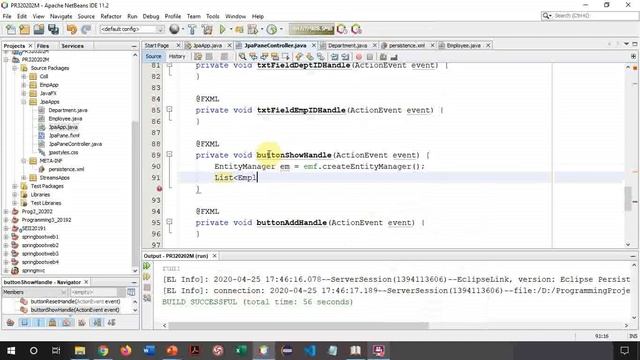
Task: Select jpastyles.css in the project tree
Action: 63,152
